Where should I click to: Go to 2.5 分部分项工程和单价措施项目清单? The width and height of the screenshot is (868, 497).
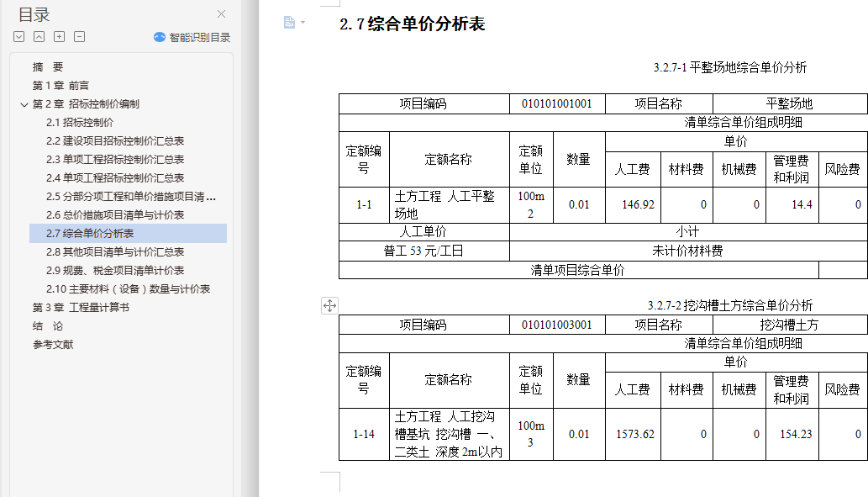131,197
